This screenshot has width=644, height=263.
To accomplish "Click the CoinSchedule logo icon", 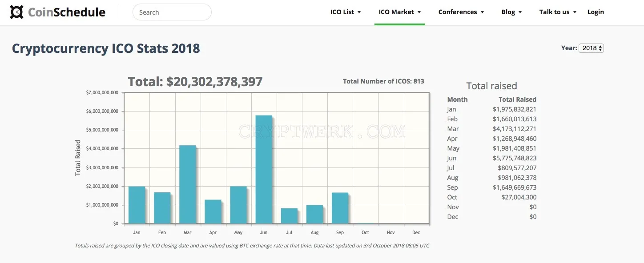I will tap(17, 12).
